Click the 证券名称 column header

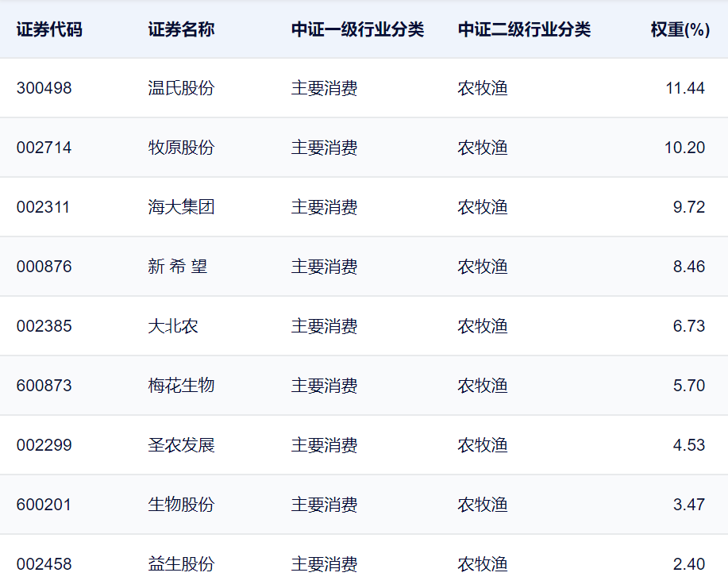coord(181,29)
